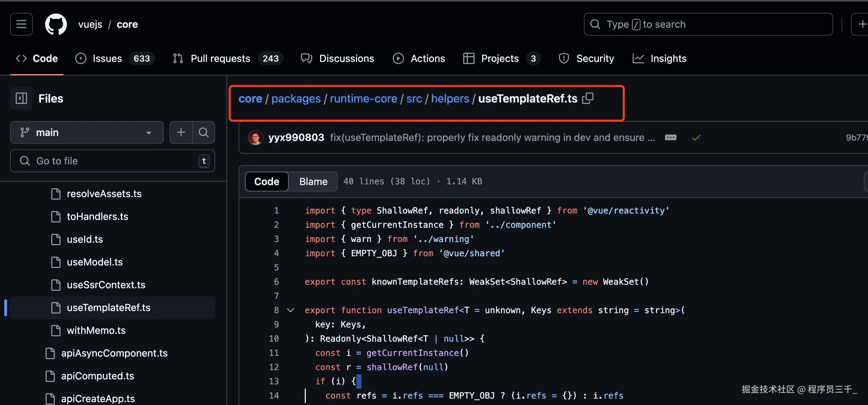Click the add file plus icon

point(181,132)
